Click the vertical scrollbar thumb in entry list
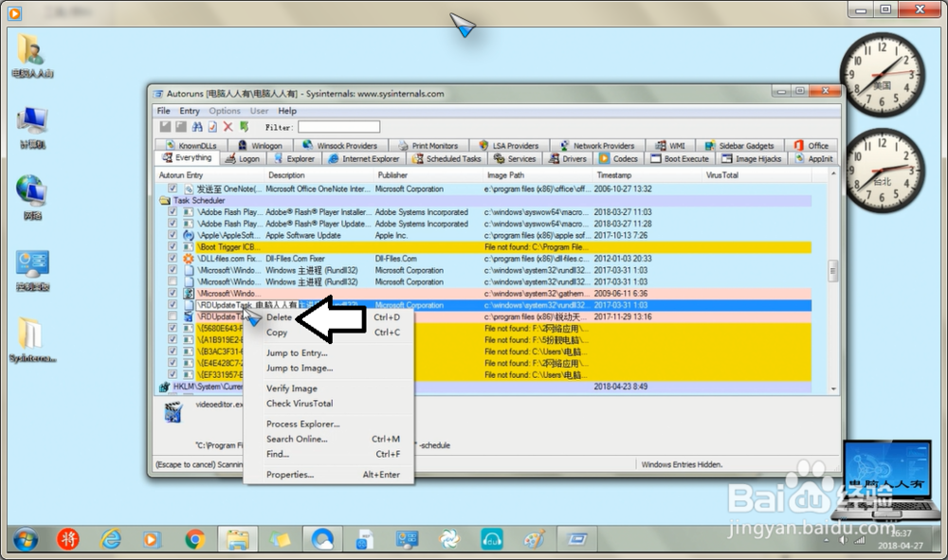Screen dimensions: 948x560 click(833, 271)
